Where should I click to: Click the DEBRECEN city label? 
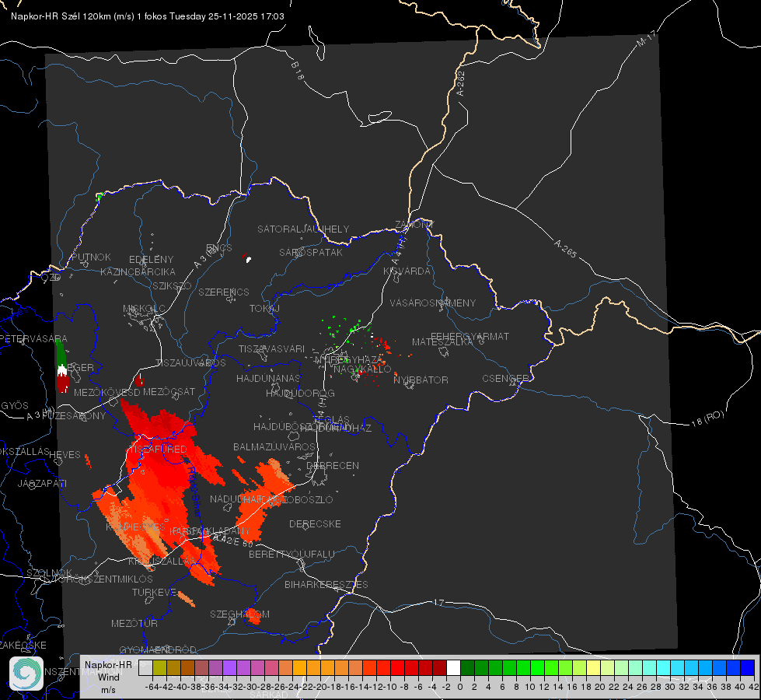point(333,465)
